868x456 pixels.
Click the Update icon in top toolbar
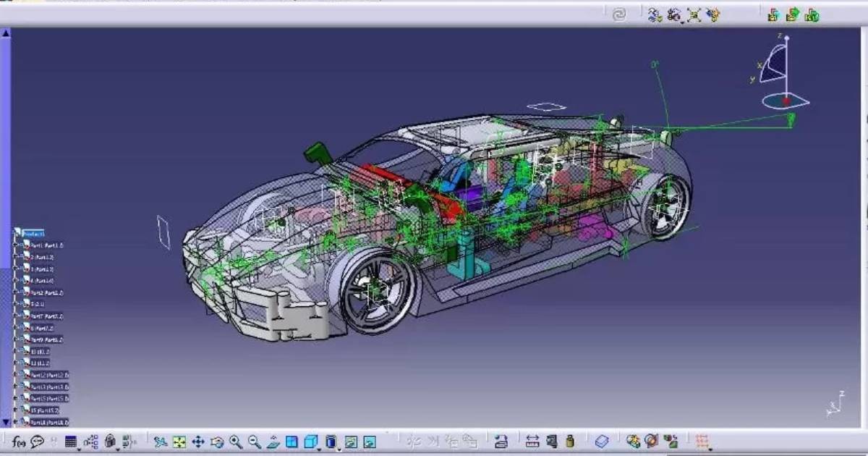618,12
